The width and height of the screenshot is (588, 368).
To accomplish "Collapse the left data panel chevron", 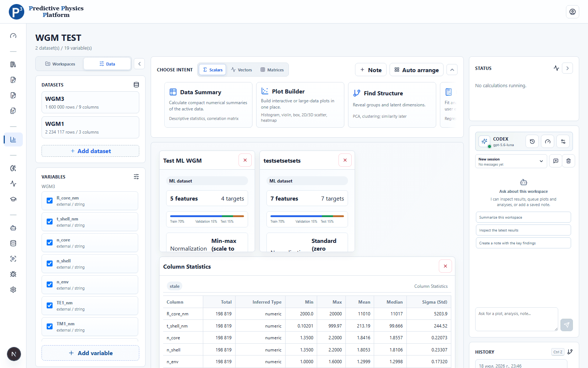I will click(139, 64).
